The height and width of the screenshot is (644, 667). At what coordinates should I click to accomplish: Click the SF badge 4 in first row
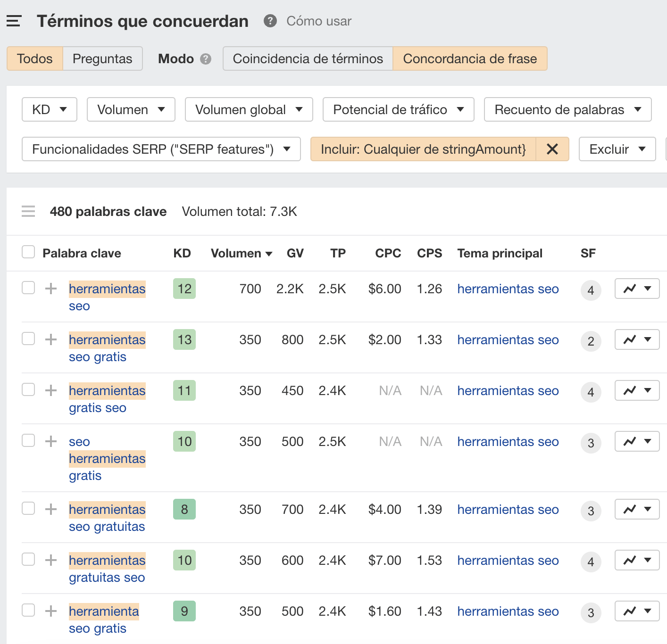(591, 290)
